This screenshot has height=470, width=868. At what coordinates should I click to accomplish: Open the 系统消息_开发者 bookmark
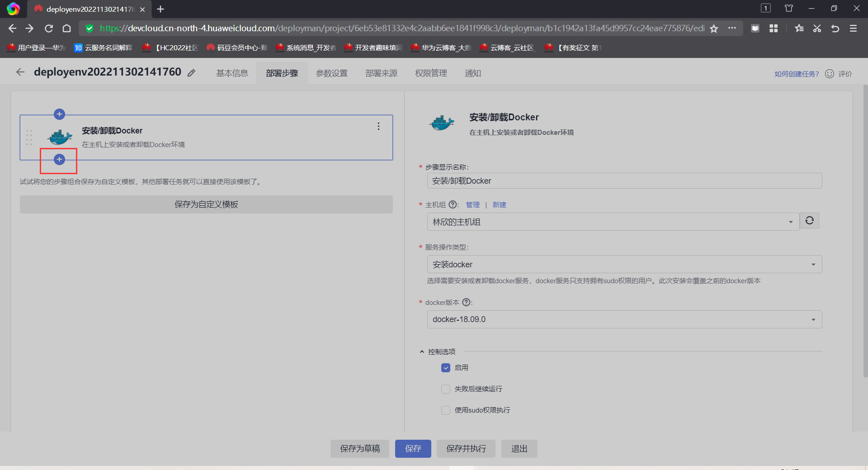coord(306,47)
